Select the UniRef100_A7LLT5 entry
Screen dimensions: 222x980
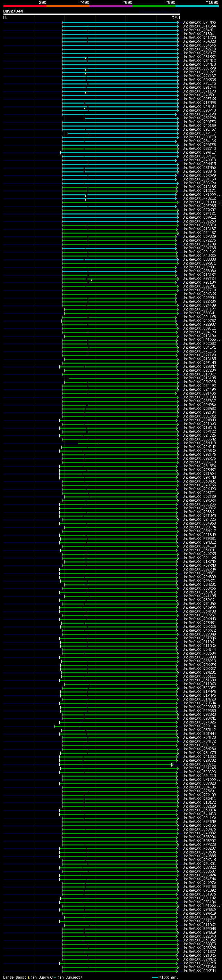pyautogui.click(x=199, y=84)
